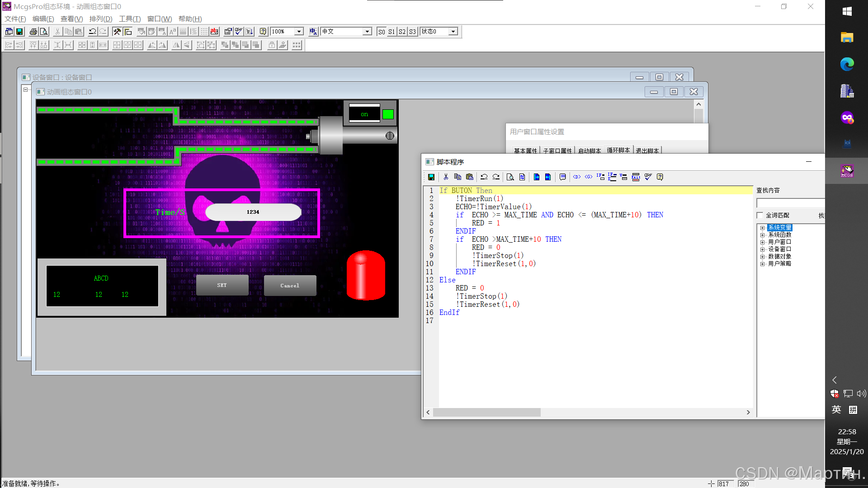Open the 100% zoom dropdown

299,32
